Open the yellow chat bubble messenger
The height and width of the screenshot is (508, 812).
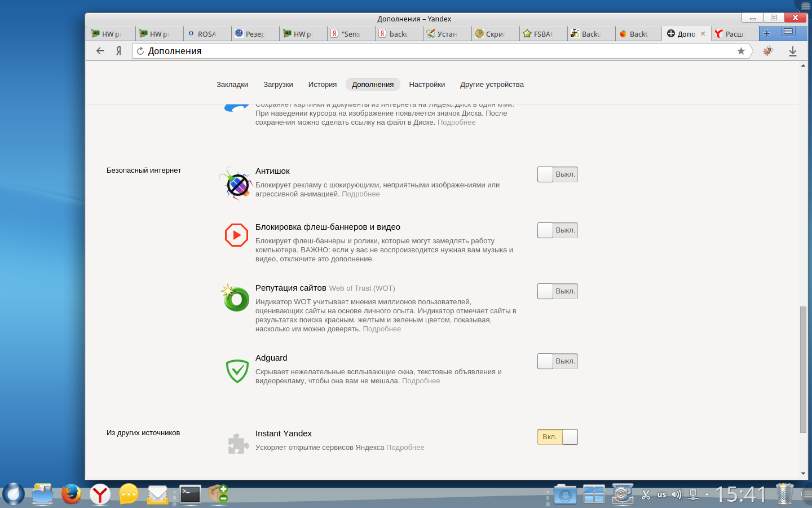pyautogui.click(x=129, y=494)
